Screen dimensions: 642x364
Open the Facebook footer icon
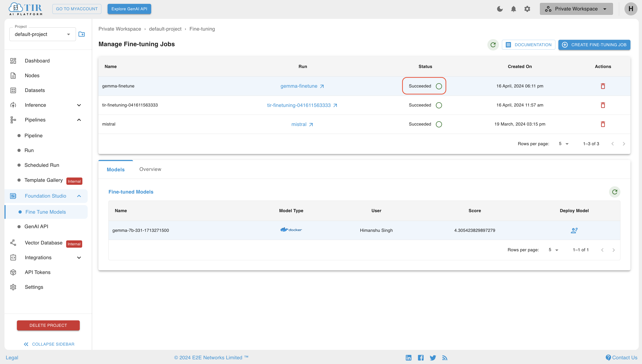pos(421,358)
